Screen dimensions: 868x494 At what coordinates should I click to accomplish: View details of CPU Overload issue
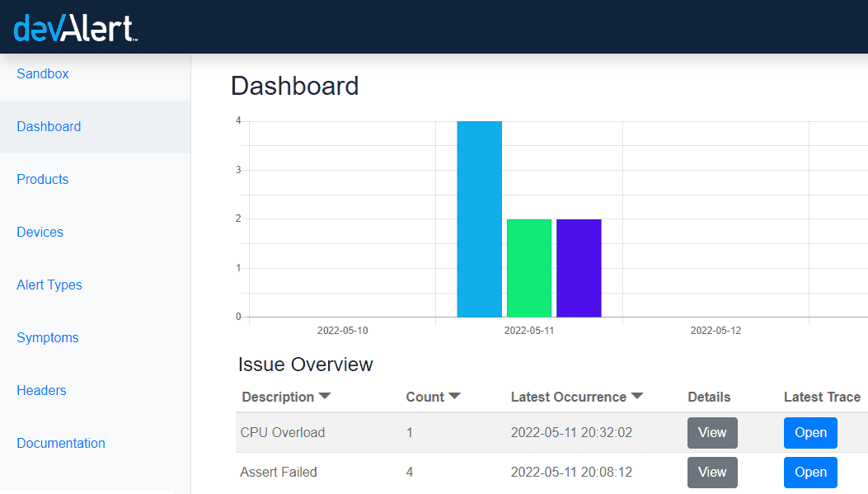click(x=712, y=432)
